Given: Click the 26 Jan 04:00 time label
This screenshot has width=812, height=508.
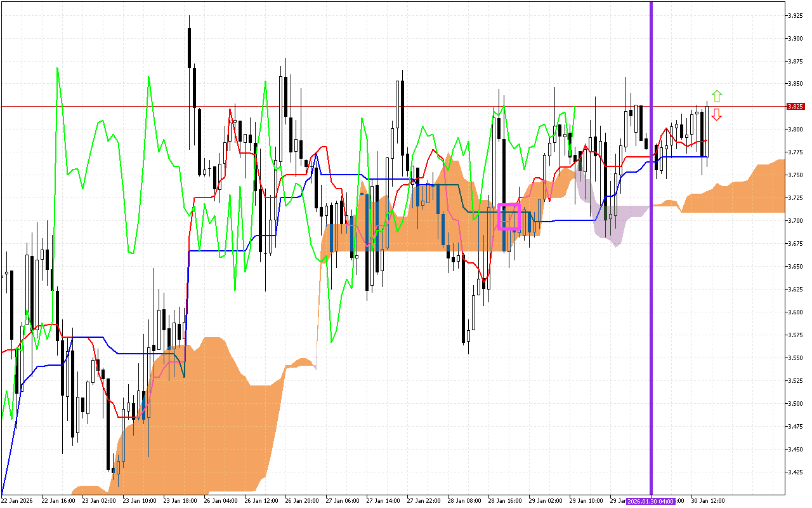Looking at the screenshot, I should (x=221, y=501).
